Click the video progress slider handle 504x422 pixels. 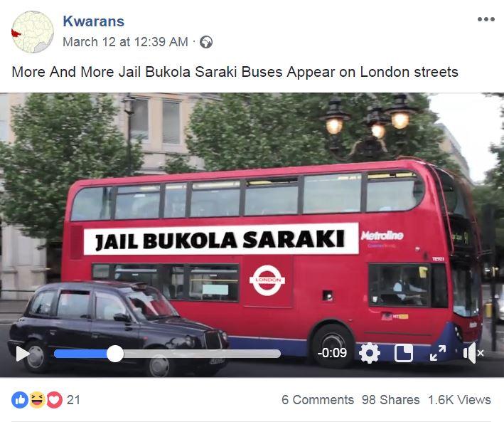pos(115,354)
